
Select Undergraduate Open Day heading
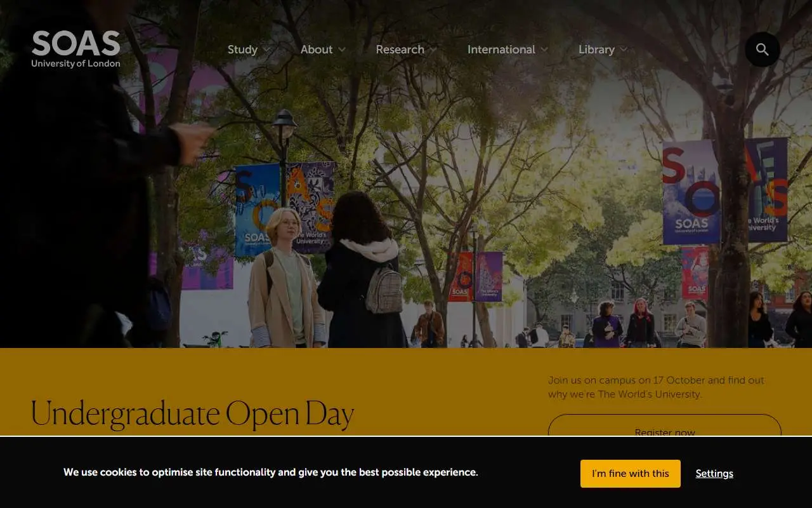[192, 413]
